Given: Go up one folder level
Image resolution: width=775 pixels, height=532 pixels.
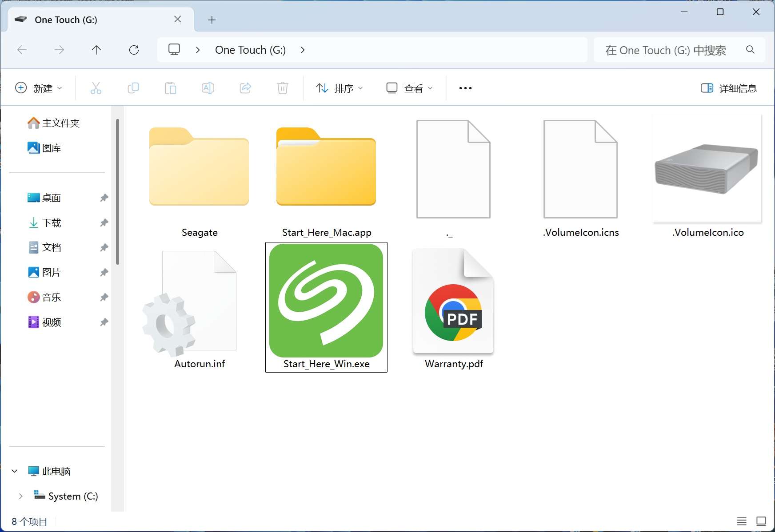Looking at the screenshot, I should [x=96, y=50].
